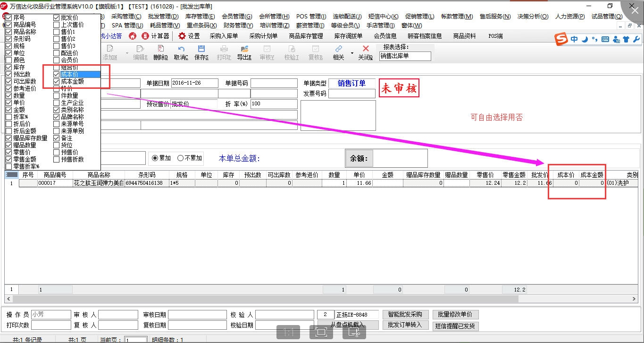Click the 短信提醒已发货 button
The width and height of the screenshot is (644, 343).
[455, 326]
